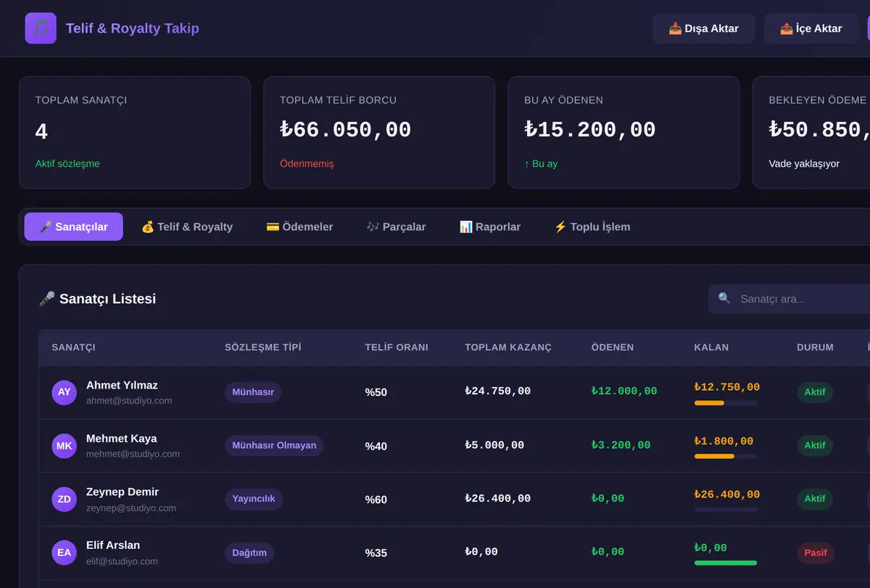Click Elif Arslan's Pasif status badge
Viewport: 870px width, 588px height.
point(816,552)
